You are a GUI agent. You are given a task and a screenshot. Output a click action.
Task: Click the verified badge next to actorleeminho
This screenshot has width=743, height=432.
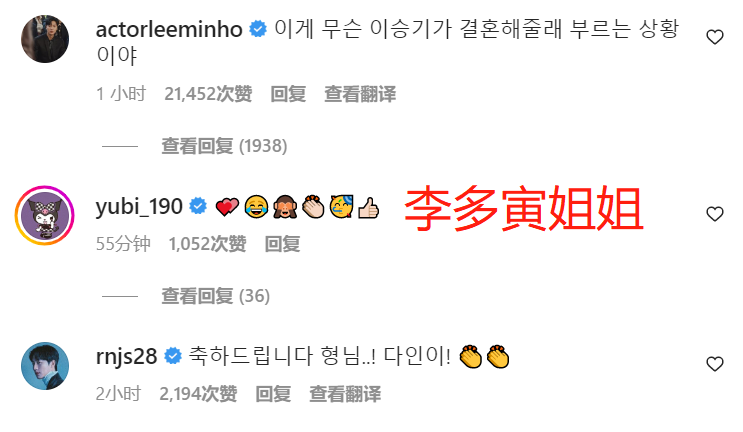(258, 29)
